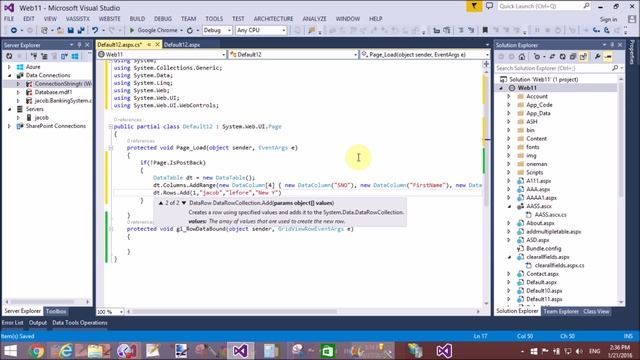640x360 pixels.
Task: Expand the Account folder in Solution Explorer
Action: [509, 96]
